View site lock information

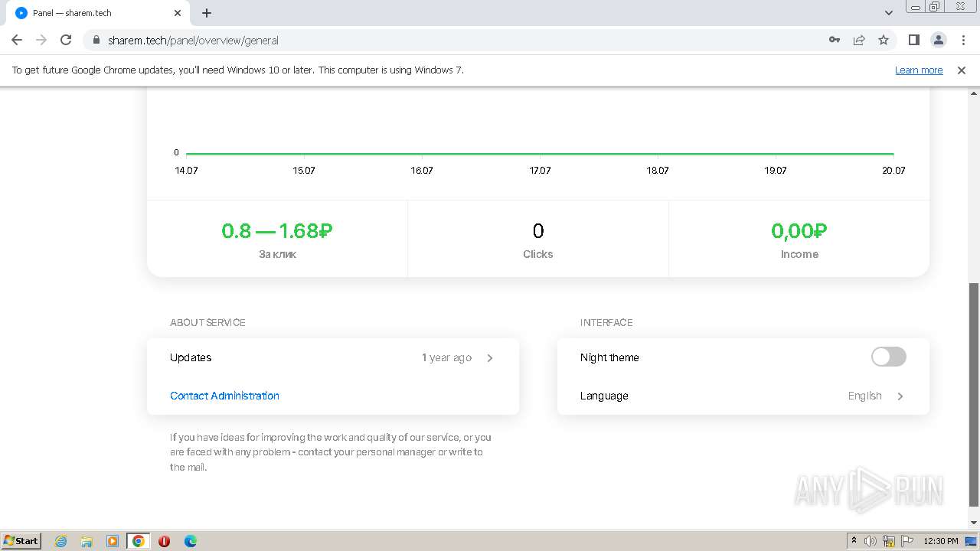[x=96, y=40]
